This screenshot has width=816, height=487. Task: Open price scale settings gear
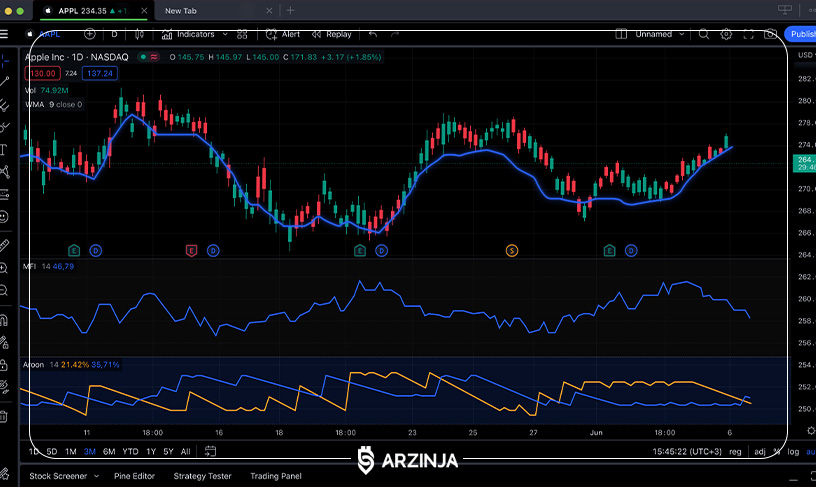click(811, 431)
